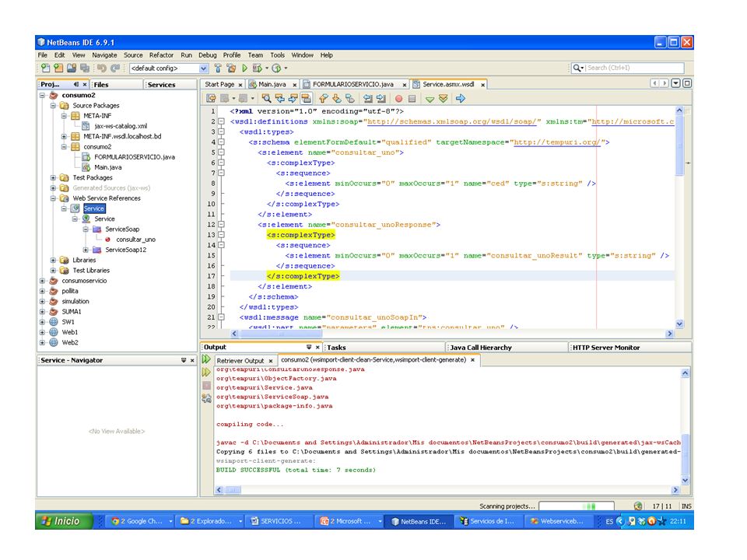Click the Validate XML double-arrow icon

443,99
